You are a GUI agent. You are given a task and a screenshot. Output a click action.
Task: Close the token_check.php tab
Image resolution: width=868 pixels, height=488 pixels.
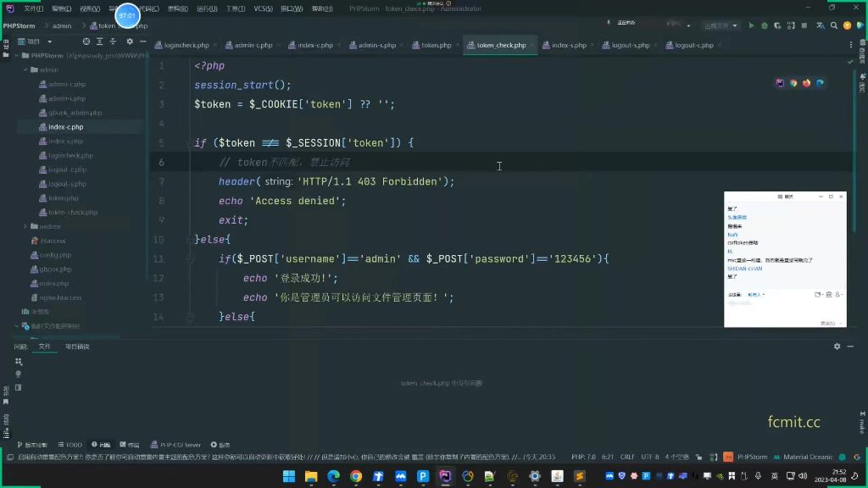(531, 46)
